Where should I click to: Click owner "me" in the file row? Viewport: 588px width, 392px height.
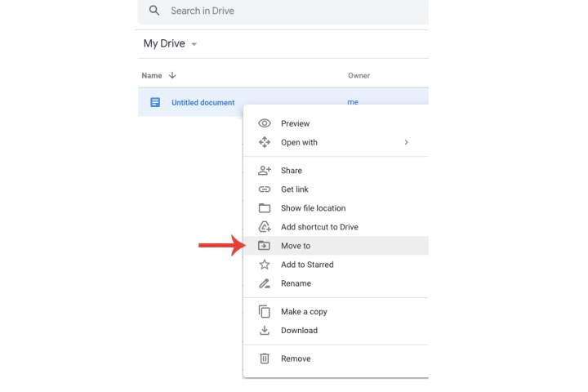point(353,102)
